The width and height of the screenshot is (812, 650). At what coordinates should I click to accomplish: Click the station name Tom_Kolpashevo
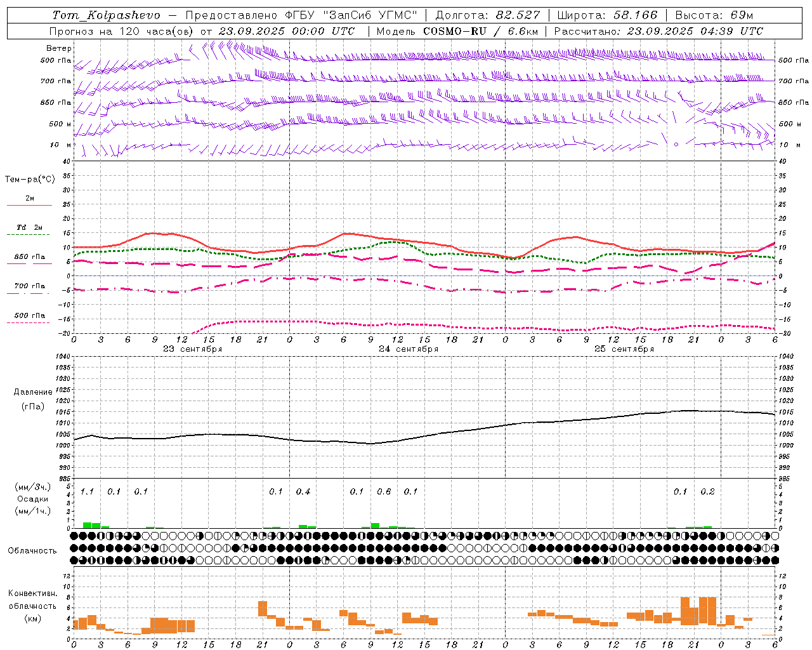click(x=106, y=15)
